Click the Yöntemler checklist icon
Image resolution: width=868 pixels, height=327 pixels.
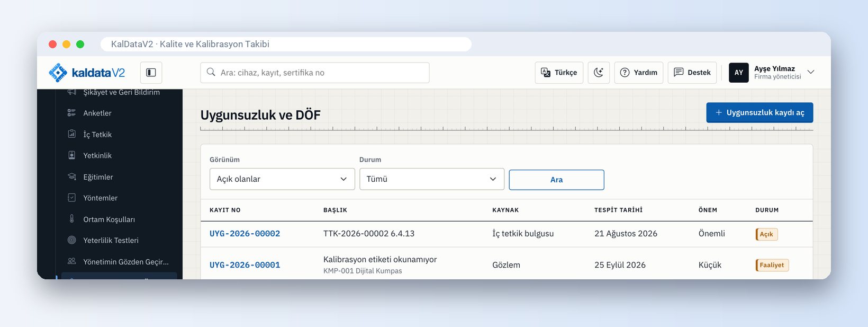click(71, 197)
